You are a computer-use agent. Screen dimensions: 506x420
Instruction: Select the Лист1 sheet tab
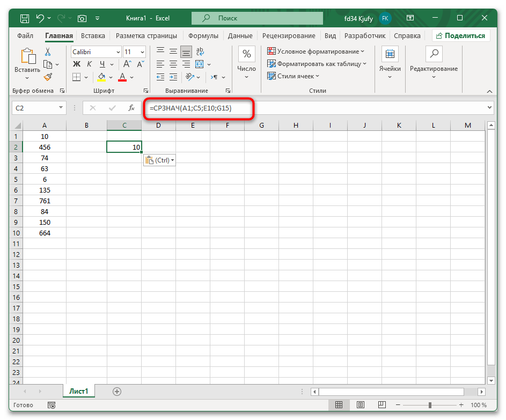point(79,391)
